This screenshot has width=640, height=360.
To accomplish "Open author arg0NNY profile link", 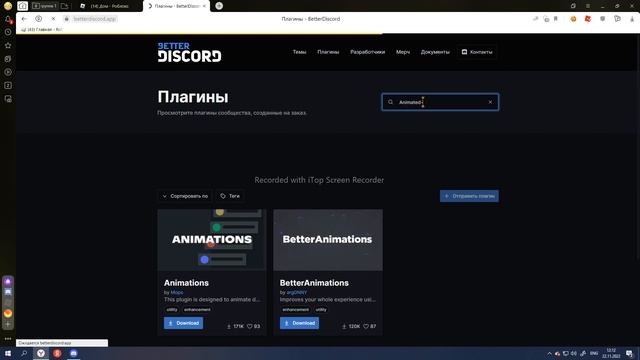I will click(297, 292).
